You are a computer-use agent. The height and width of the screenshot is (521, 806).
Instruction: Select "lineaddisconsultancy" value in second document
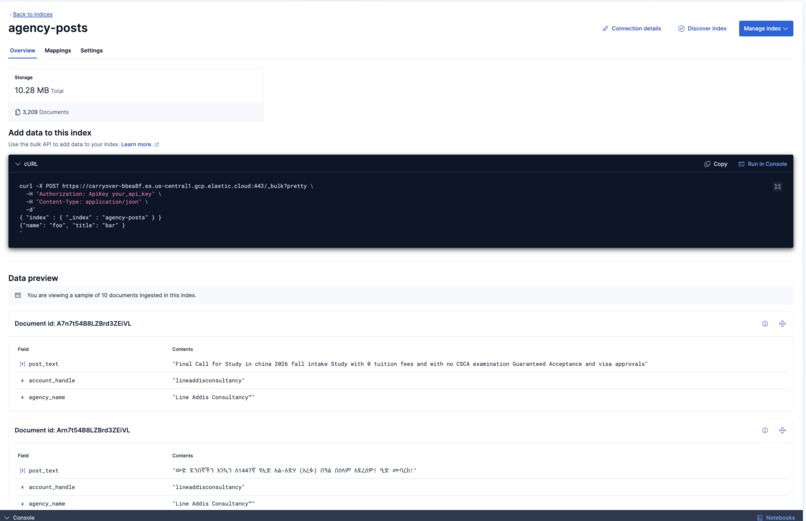208,487
